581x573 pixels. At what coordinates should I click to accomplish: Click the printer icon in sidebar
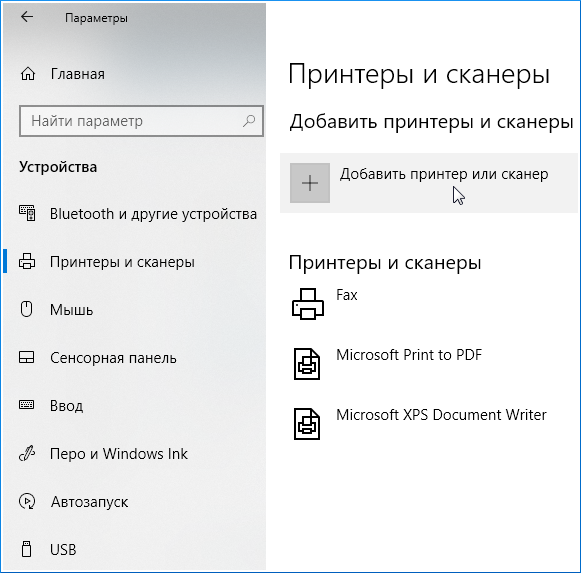[x=27, y=261]
